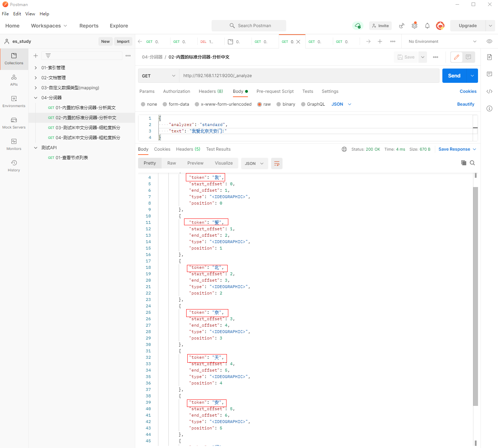
Task: Expand the 01-索引管理 collection folder
Action: (36, 68)
